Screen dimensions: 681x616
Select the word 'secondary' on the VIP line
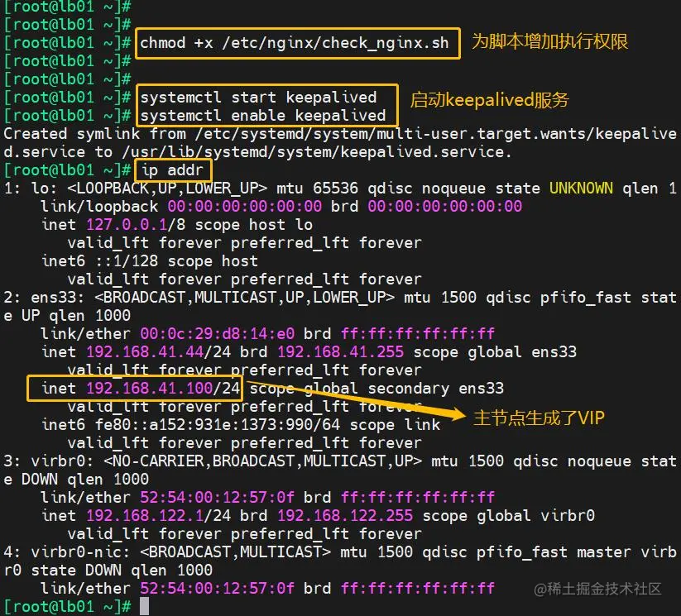(x=409, y=389)
